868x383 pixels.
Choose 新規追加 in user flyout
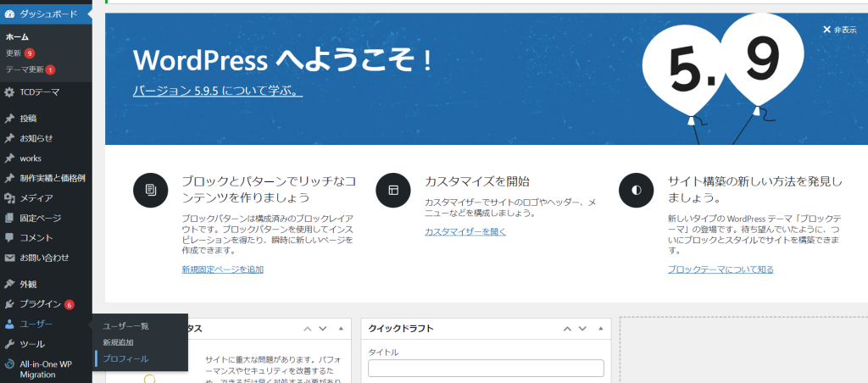(x=118, y=342)
